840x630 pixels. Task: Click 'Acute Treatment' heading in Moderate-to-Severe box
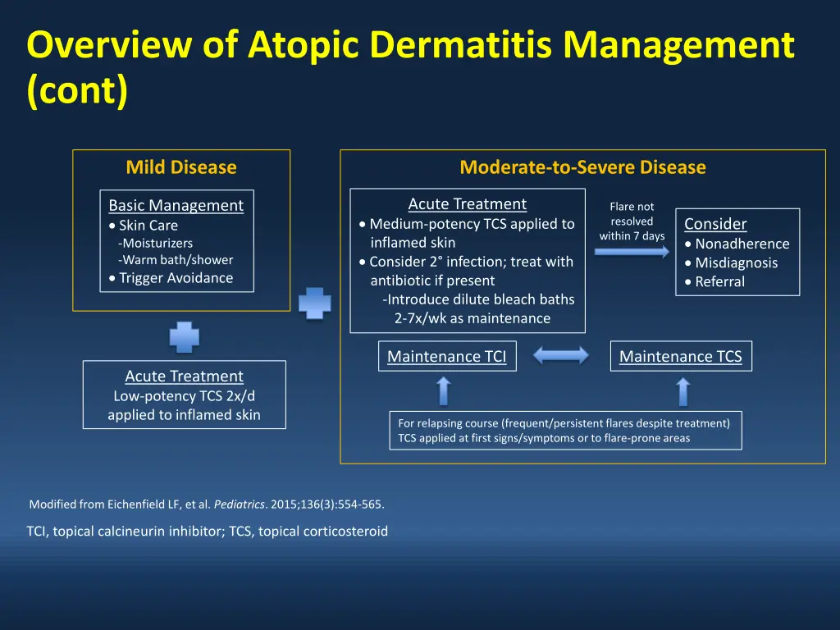click(467, 204)
